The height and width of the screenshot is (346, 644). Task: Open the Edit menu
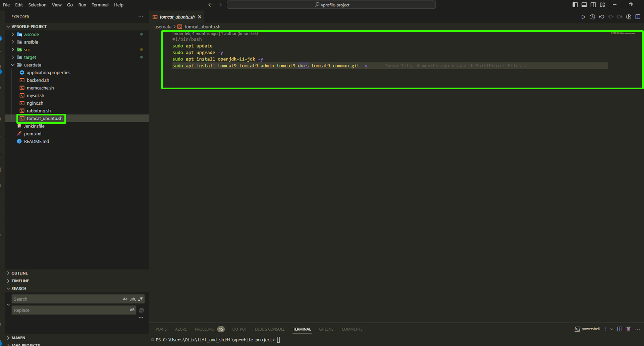click(x=19, y=5)
